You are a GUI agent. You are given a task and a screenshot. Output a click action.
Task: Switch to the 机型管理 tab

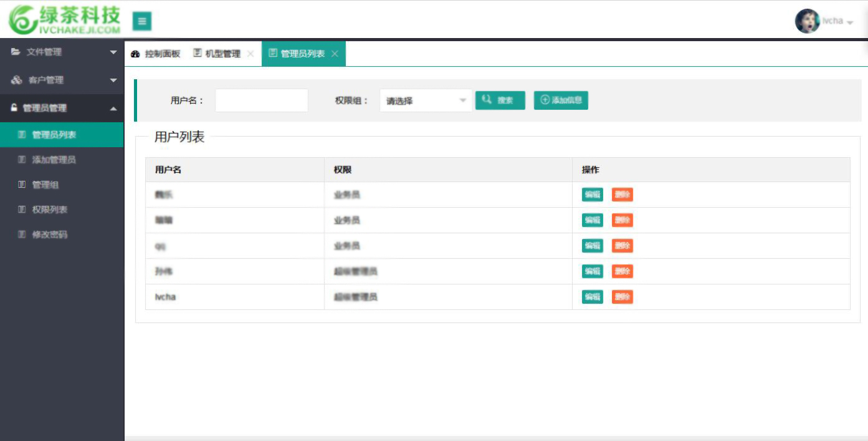pyautogui.click(x=222, y=54)
